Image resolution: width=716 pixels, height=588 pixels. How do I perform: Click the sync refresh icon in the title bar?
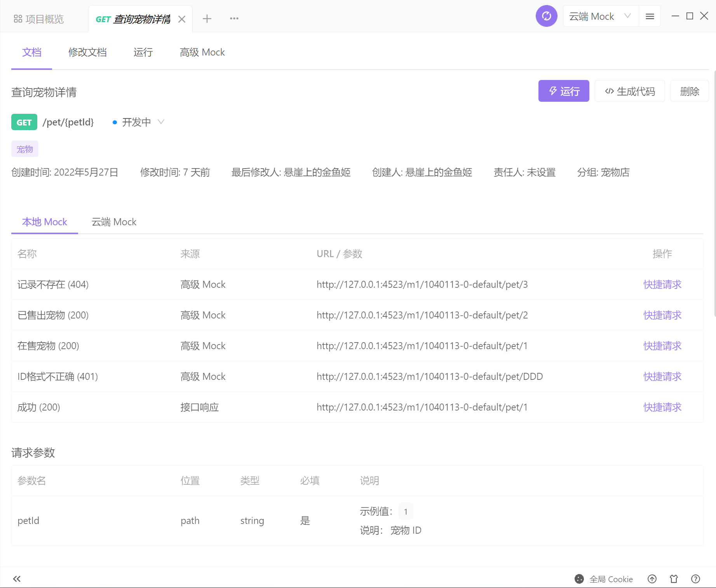click(546, 16)
